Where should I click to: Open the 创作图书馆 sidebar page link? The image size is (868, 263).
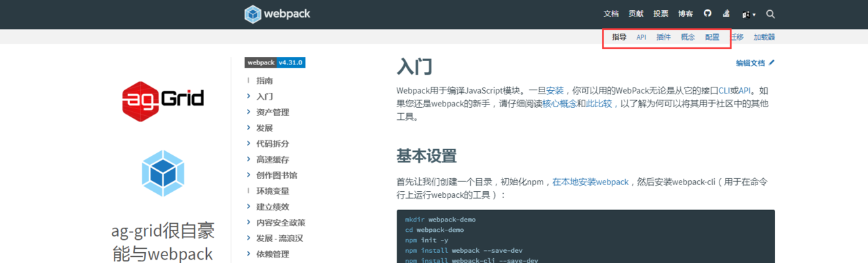tap(277, 175)
